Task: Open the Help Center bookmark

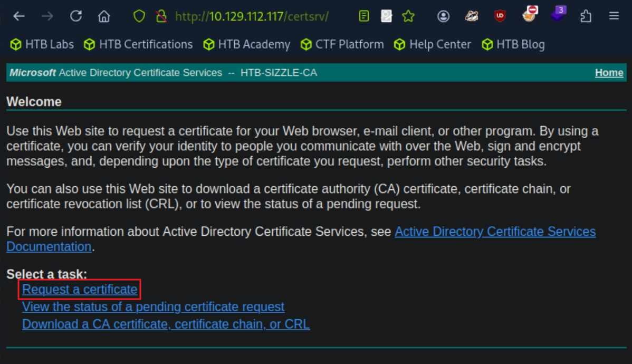Action: point(433,44)
